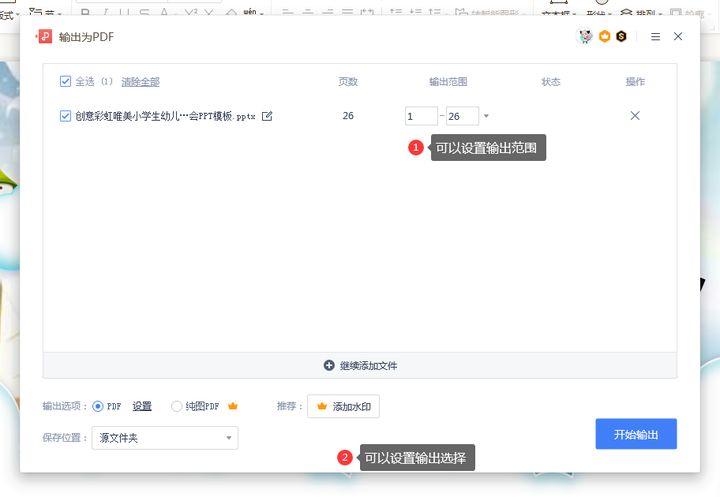Select the 纯图PDF radio option

(177, 406)
